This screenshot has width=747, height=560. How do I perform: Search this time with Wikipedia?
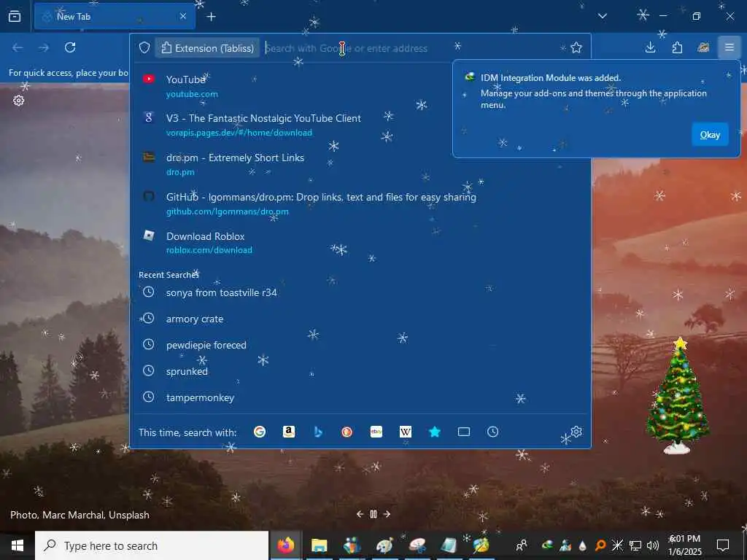[406, 432]
